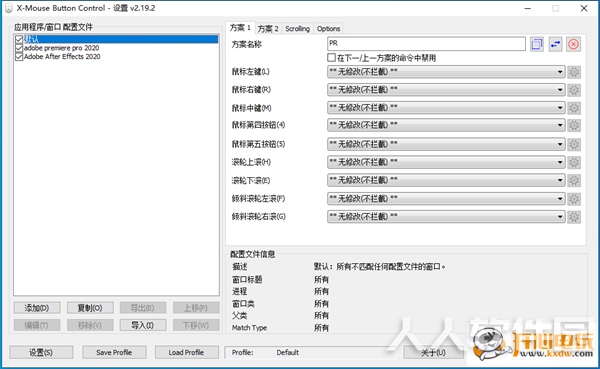Screen dimensions: 600x369
Task: Click the 描述 label in profile info
Action: pyautogui.click(x=240, y=267)
